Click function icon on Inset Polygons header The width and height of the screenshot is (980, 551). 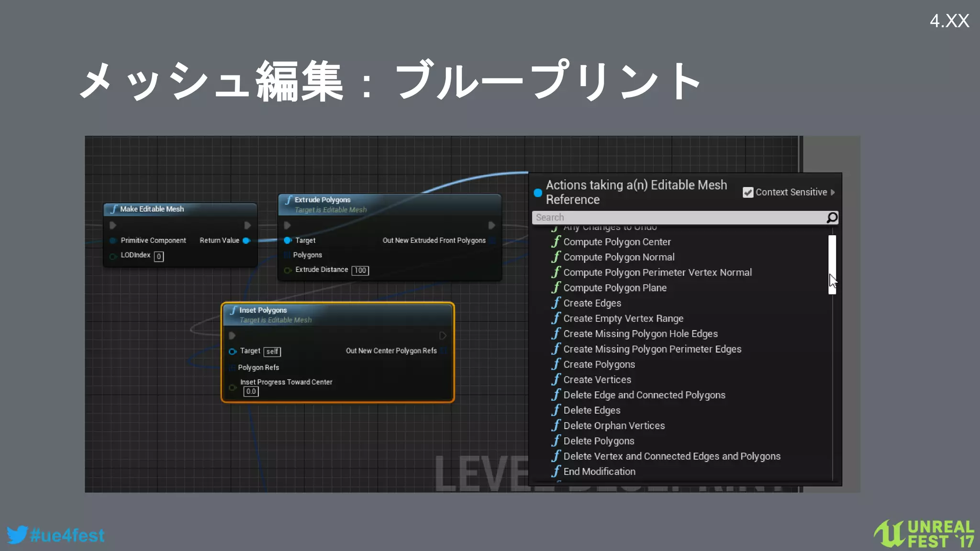[234, 310]
